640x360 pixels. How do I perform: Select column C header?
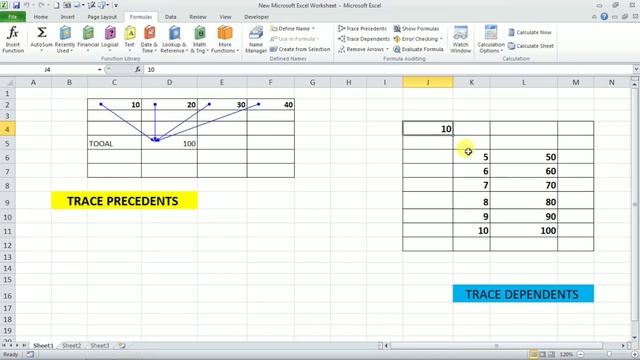click(x=114, y=82)
